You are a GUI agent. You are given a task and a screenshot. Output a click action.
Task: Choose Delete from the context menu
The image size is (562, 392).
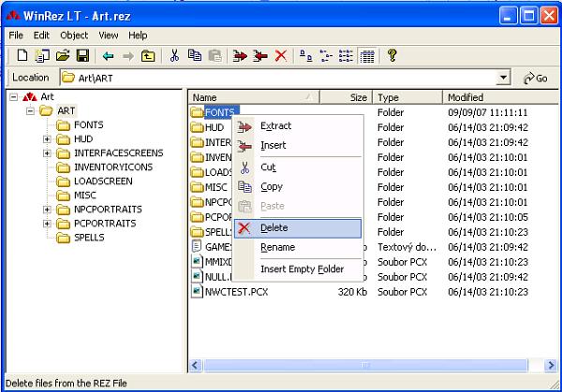[298, 228]
